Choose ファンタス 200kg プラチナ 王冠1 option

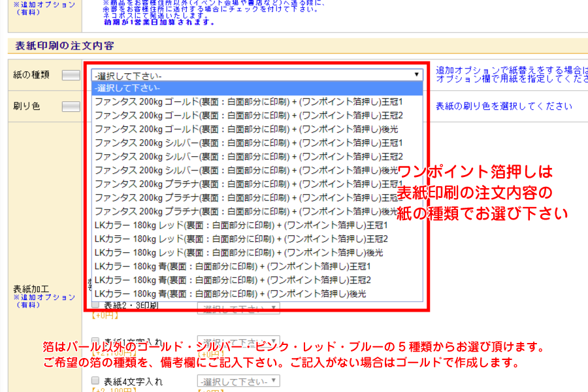pos(257,184)
